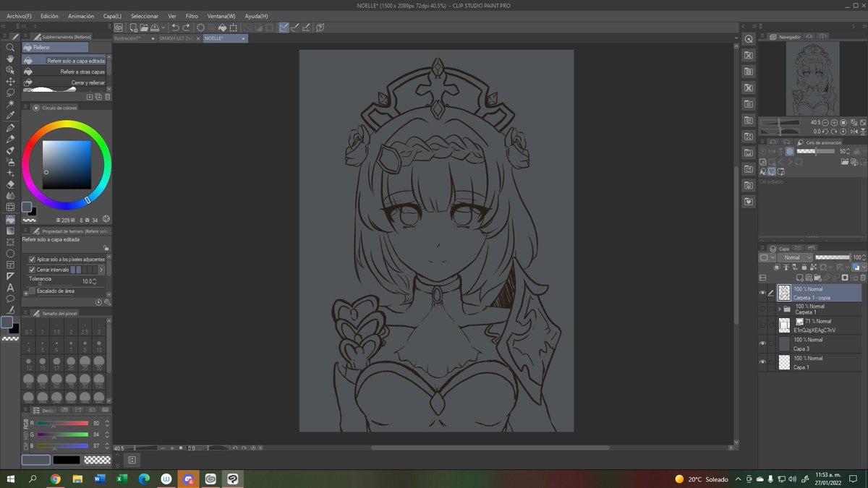Open the Filtro menu
This screenshot has height=488, width=868.
(x=192, y=15)
